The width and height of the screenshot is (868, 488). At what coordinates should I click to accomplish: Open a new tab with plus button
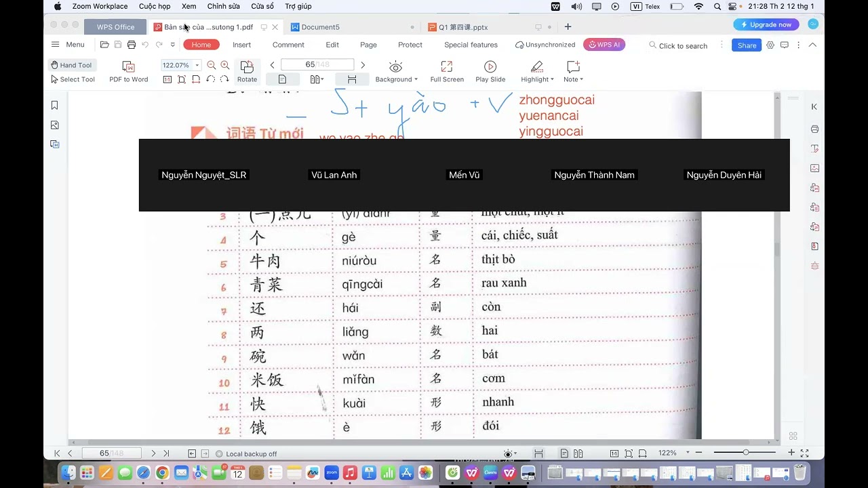click(568, 27)
